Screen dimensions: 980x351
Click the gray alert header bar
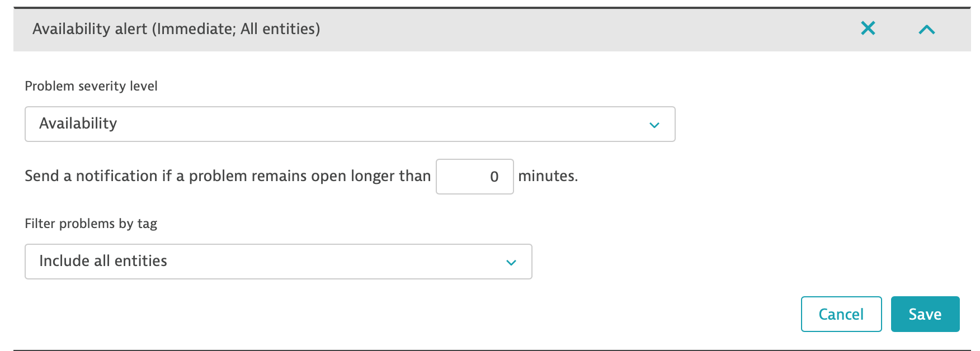[559, 29]
